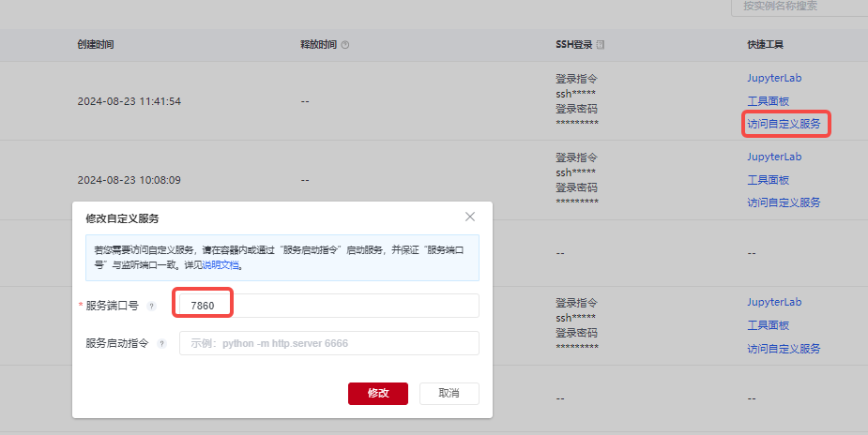The width and height of the screenshot is (868, 435).
Task: Click 访问自定义服务 in the bottom-most instance row
Action: tap(784, 349)
